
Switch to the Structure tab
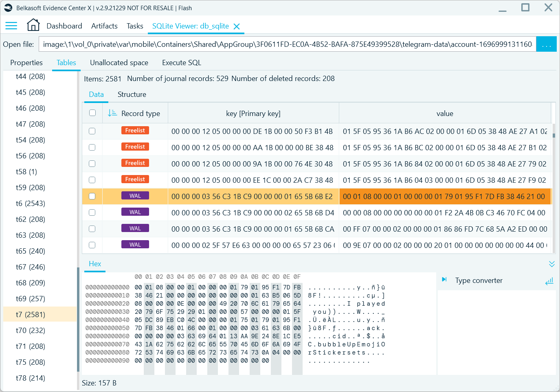click(132, 94)
